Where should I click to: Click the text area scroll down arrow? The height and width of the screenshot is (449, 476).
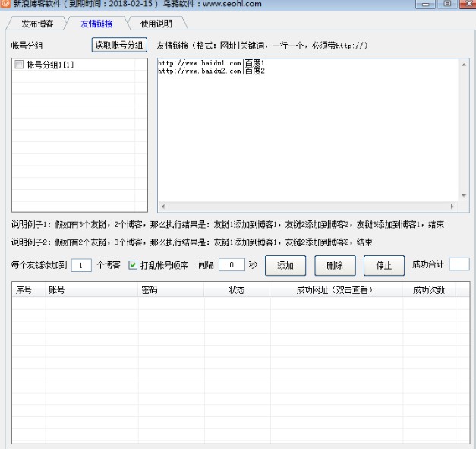click(x=464, y=195)
